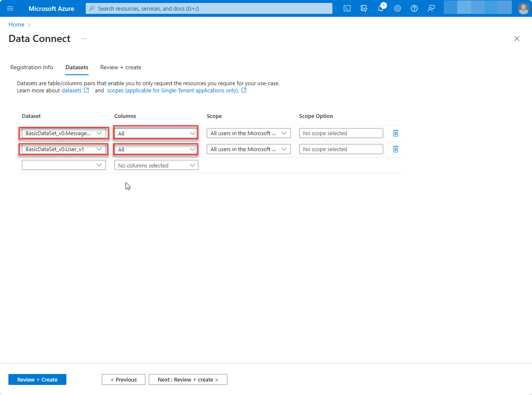Switch to the Review + create tab
This screenshot has width=532, height=395.
click(121, 67)
